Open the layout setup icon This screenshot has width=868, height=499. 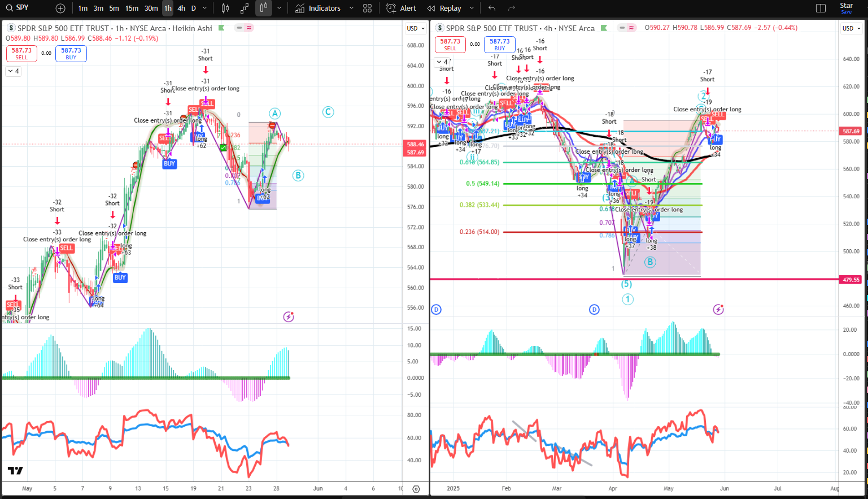(x=821, y=8)
